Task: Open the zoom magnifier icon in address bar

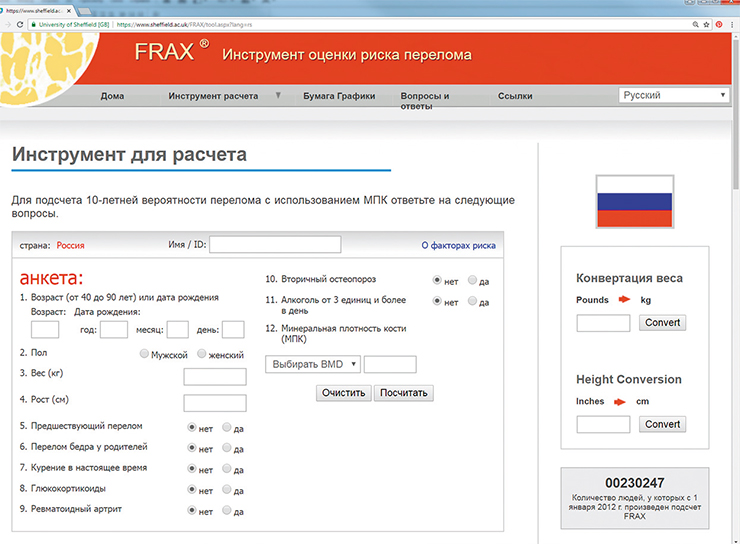Action: (695, 25)
